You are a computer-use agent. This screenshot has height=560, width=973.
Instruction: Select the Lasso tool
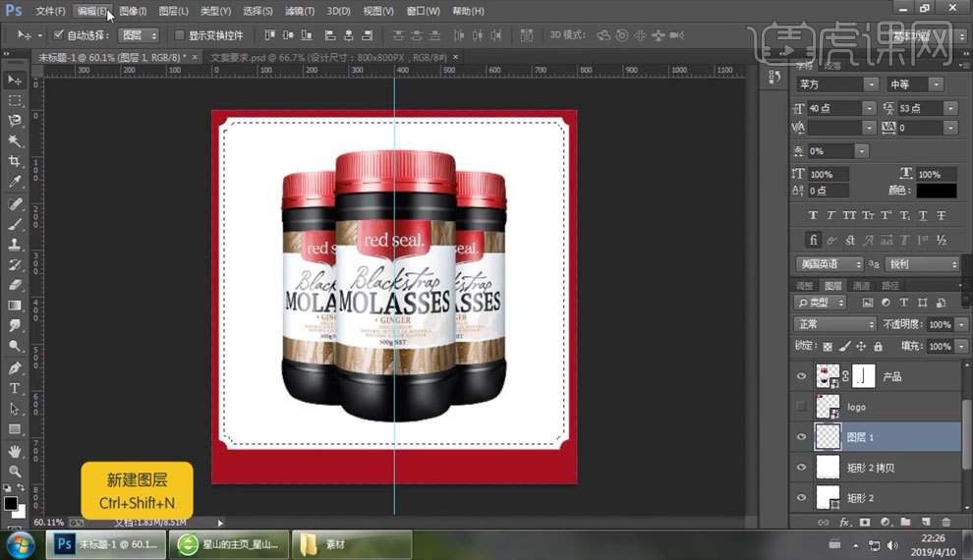[x=15, y=120]
